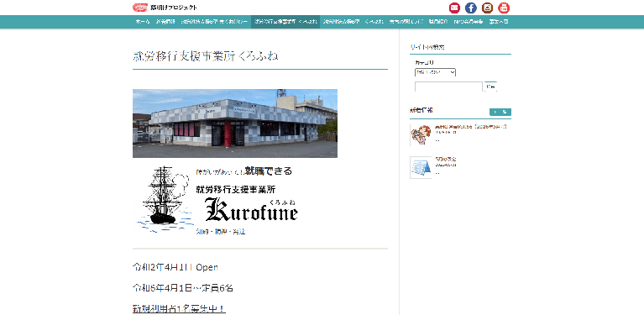The height and width of the screenshot is (315, 644).
Task: Click the line mentioning 定員6名
Action: [183, 288]
